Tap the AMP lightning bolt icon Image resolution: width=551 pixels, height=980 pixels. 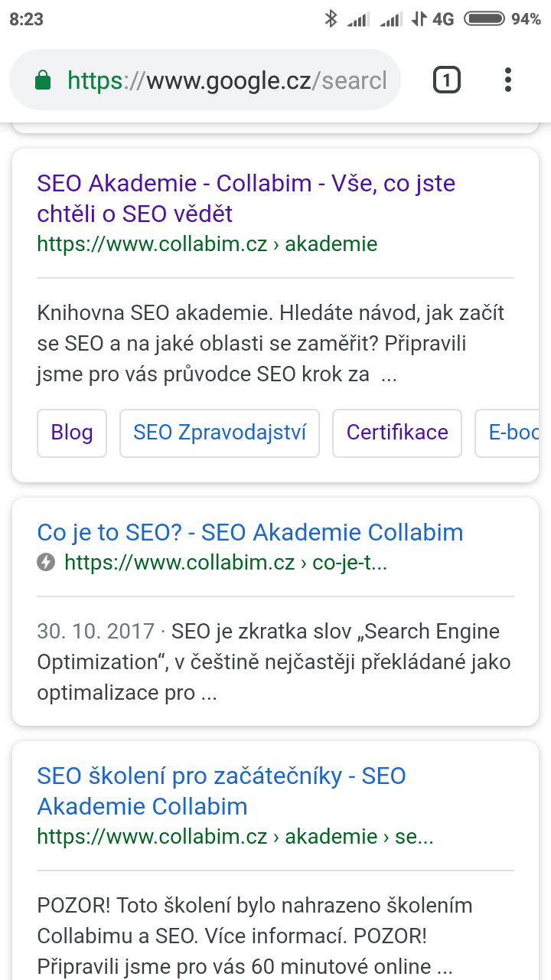pyautogui.click(x=46, y=563)
